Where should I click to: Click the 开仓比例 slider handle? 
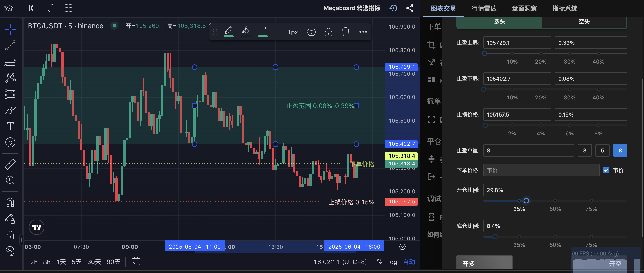(x=526, y=201)
